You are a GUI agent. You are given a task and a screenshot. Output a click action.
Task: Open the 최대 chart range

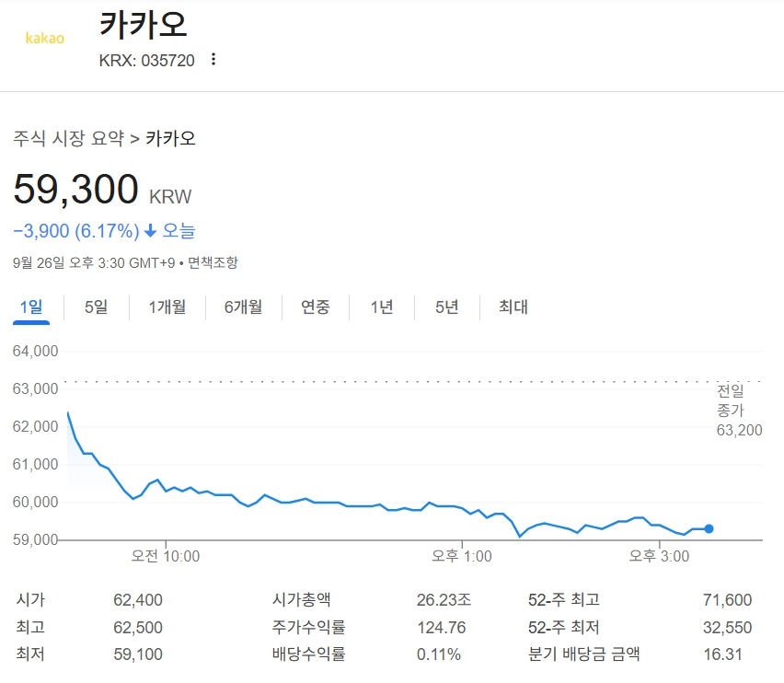pos(511,307)
